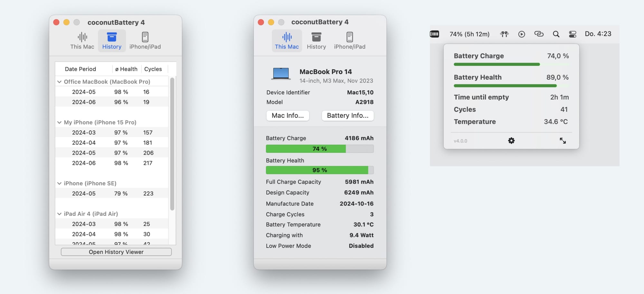644x294 pixels.
Task: Select Office MacBook 2024-06 row with 19 cycles
Action: (x=112, y=102)
